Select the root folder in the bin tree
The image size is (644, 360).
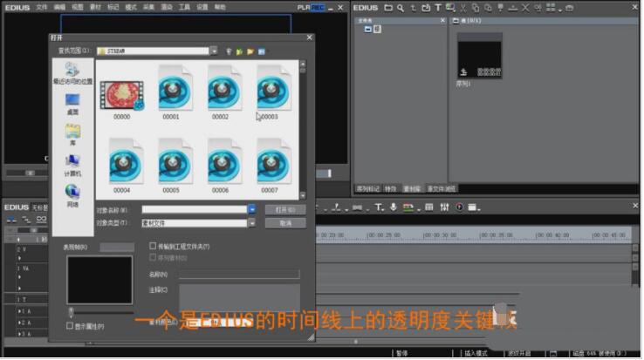[373, 29]
